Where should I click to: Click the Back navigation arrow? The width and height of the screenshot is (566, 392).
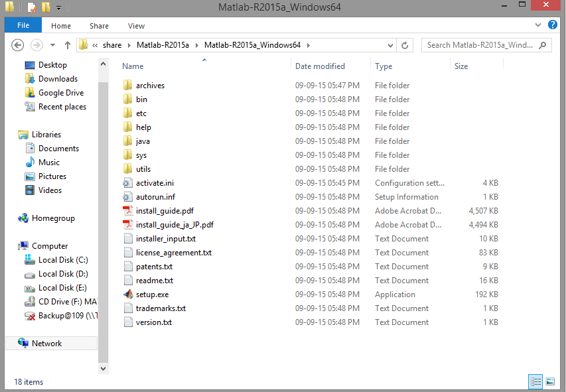point(18,46)
